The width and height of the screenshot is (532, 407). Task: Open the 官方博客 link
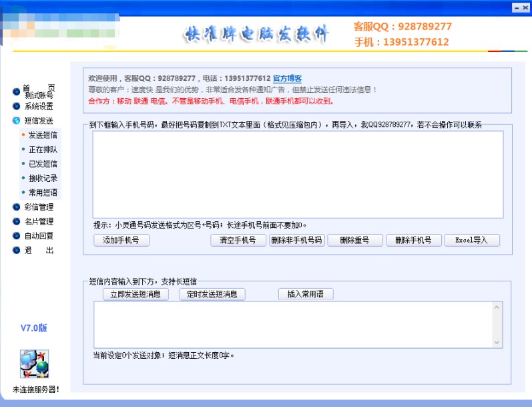click(x=287, y=79)
